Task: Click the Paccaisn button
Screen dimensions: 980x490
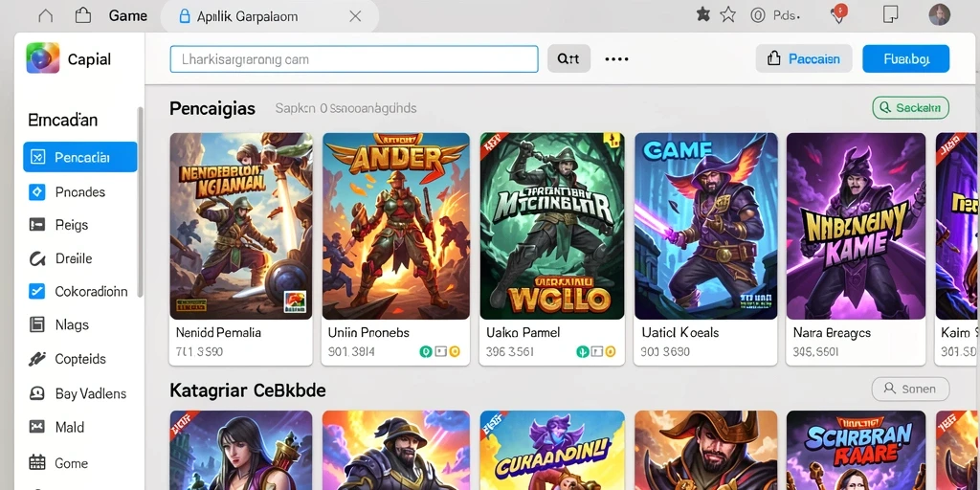Action: (x=804, y=58)
